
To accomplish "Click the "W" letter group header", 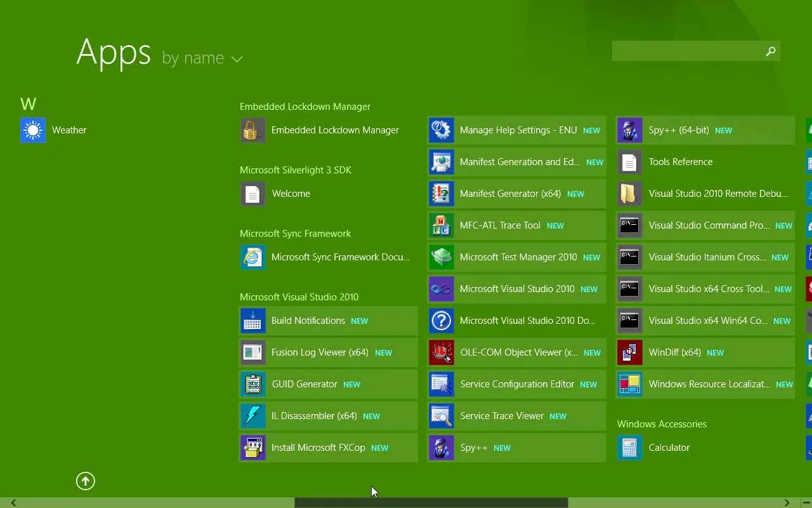I will click(29, 104).
